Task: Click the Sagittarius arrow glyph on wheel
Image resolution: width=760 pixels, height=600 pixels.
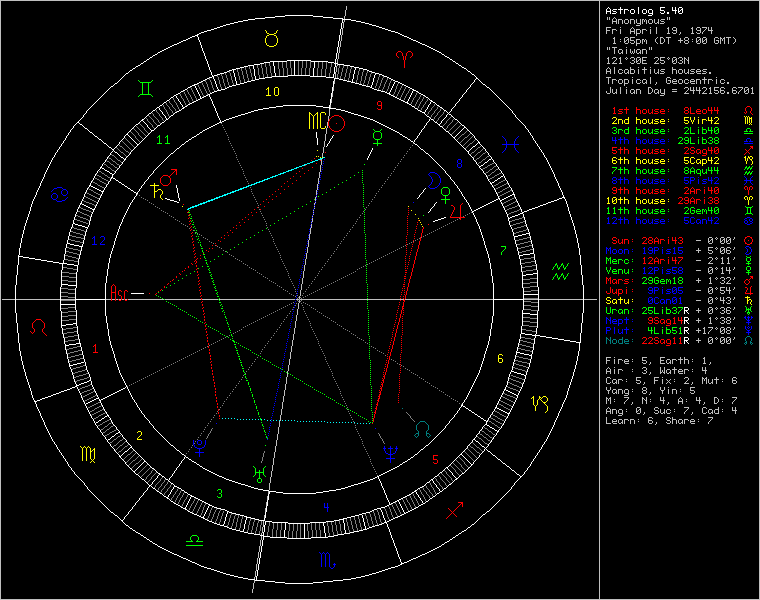Action: [x=454, y=510]
